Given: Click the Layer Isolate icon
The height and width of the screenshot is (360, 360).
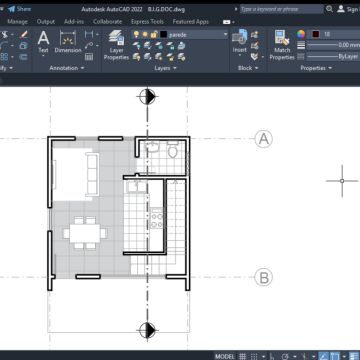Looking at the screenshot, I should [x=147, y=45].
